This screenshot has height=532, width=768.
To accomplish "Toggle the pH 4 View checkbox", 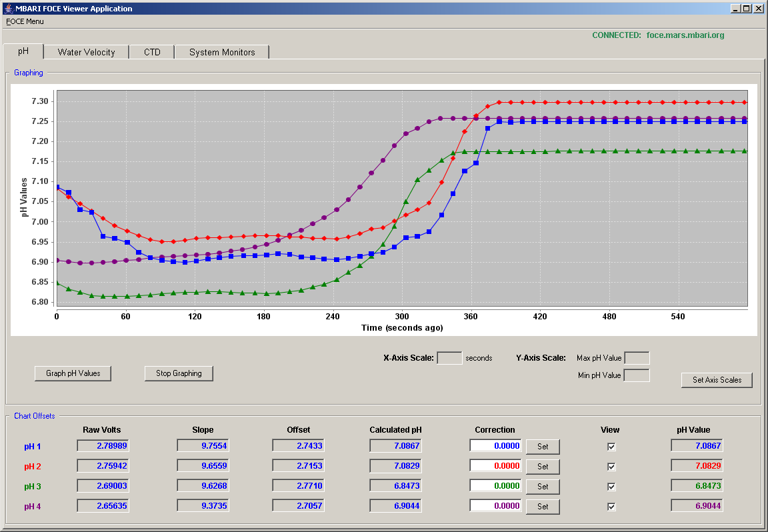I will 611,507.
